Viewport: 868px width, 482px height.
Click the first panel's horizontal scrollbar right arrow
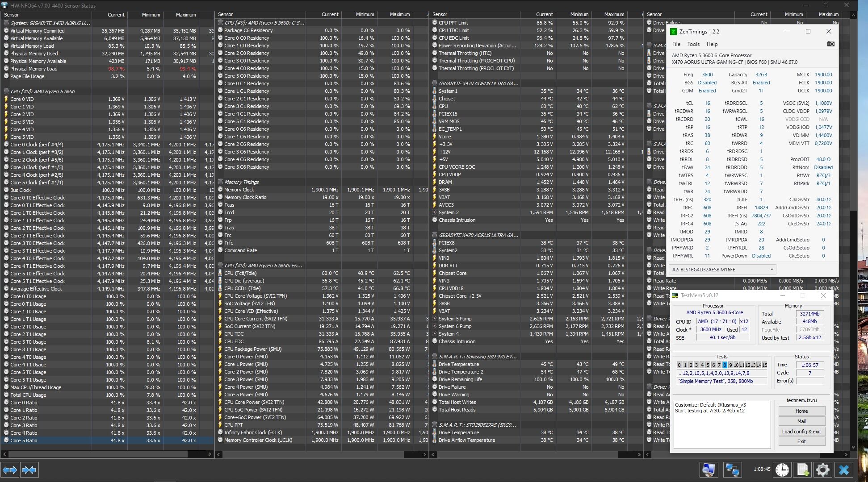(x=210, y=454)
